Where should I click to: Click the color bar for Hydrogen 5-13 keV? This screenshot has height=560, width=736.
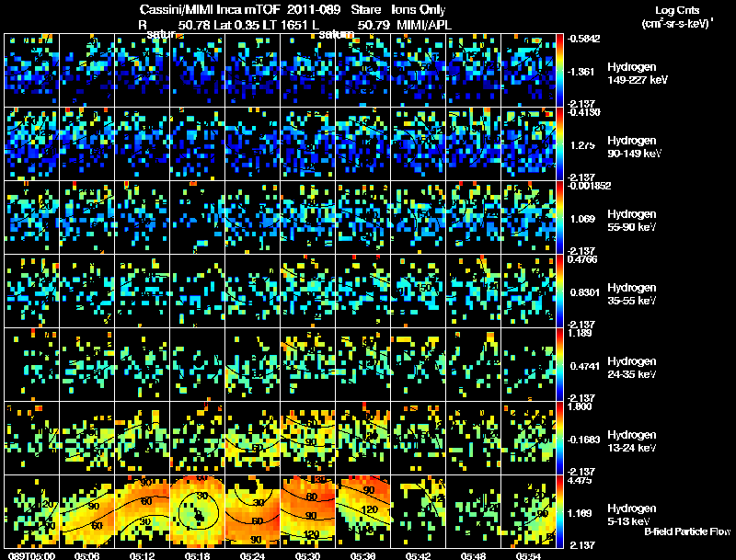pyautogui.click(x=559, y=511)
